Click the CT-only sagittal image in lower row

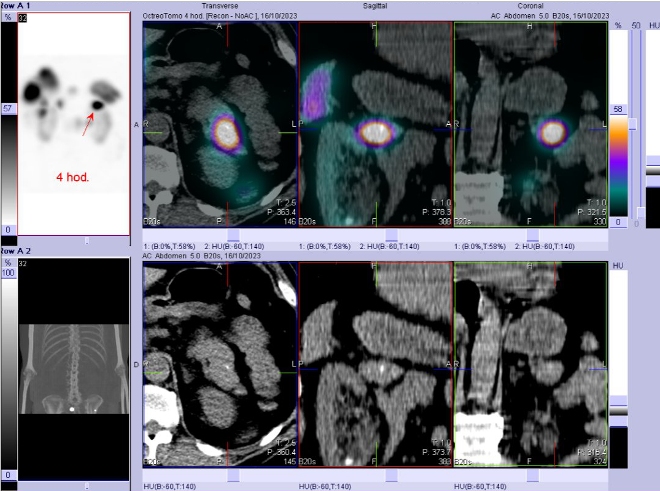click(x=375, y=365)
